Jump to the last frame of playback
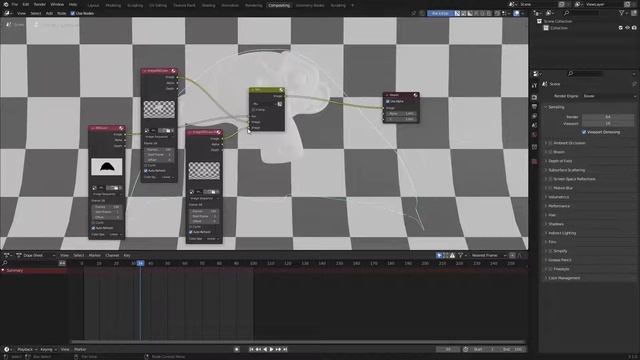The image size is (640, 360). point(285,349)
